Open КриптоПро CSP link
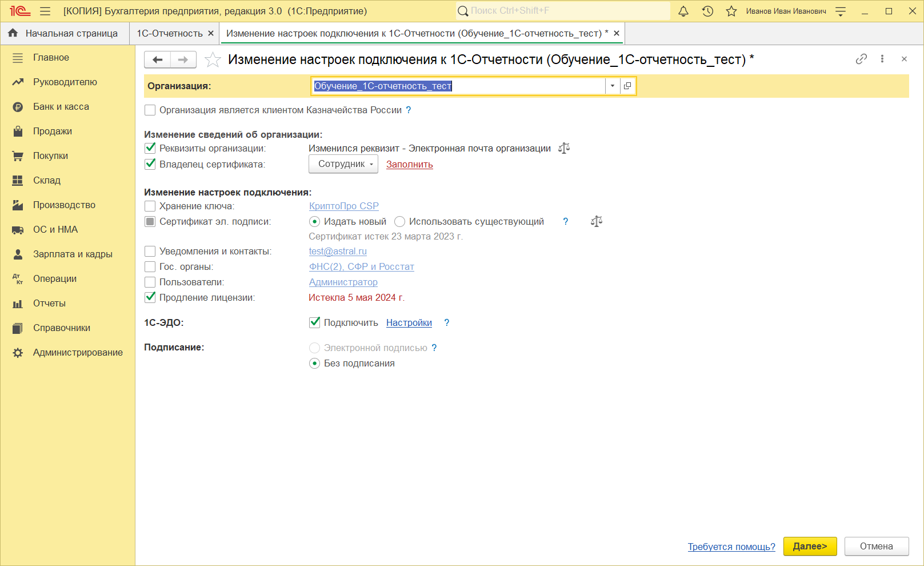Viewport: 924px width, 566px height. pos(344,206)
